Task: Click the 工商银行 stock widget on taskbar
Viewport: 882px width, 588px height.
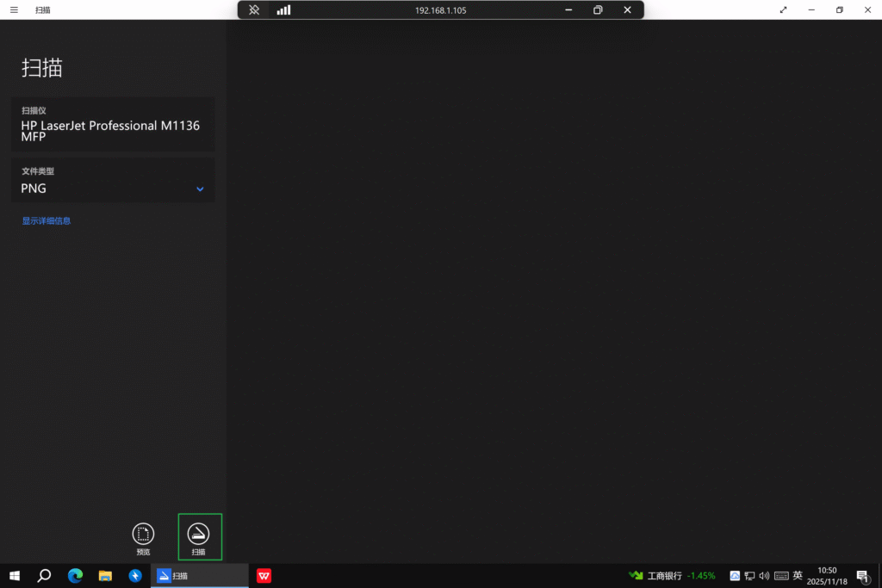Action: tap(672, 576)
